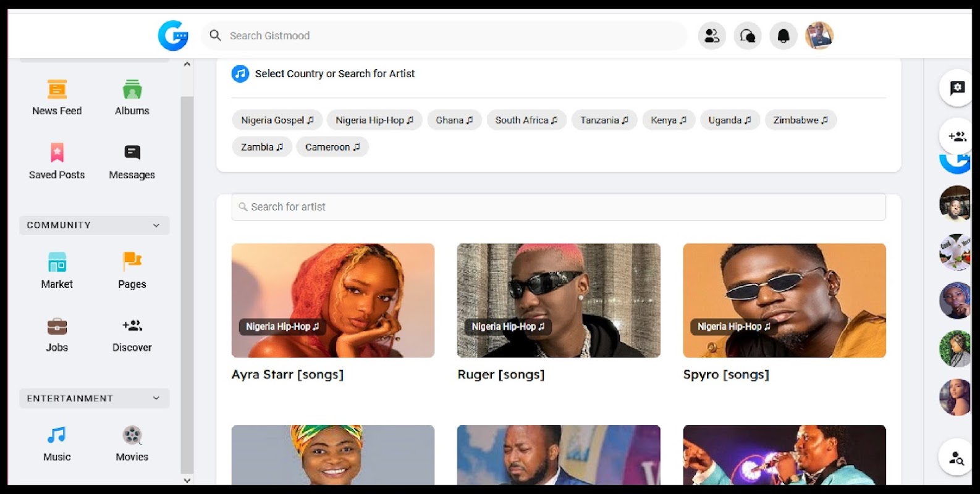980x494 pixels.
Task: Open the Ruger [songs] link
Action: click(x=501, y=374)
